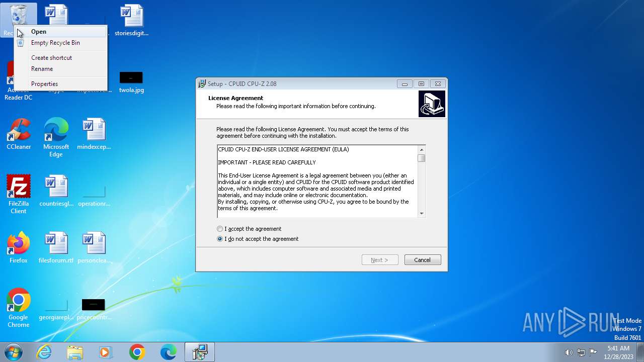The height and width of the screenshot is (362, 644).
Task: Select the mindexcep... Word document icon
Action: 94,134
